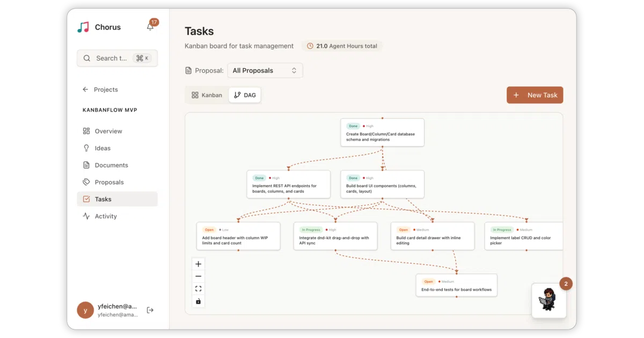Open the notifications bell icon
This screenshot has height=338, width=644.
point(150,27)
